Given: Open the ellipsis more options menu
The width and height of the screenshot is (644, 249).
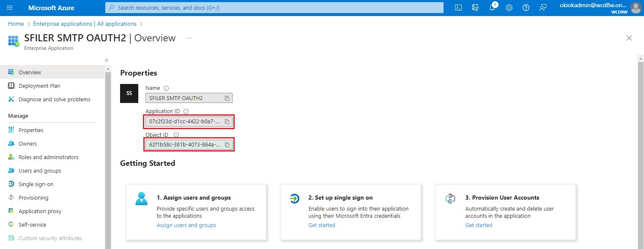Looking at the screenshot, I should click(x=189, y=38).
